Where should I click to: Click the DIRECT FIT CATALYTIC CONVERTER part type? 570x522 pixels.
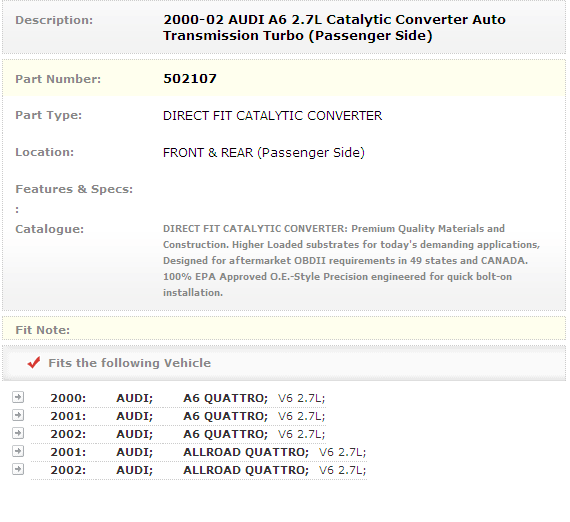pyautogui.click(x=273, y=116)
